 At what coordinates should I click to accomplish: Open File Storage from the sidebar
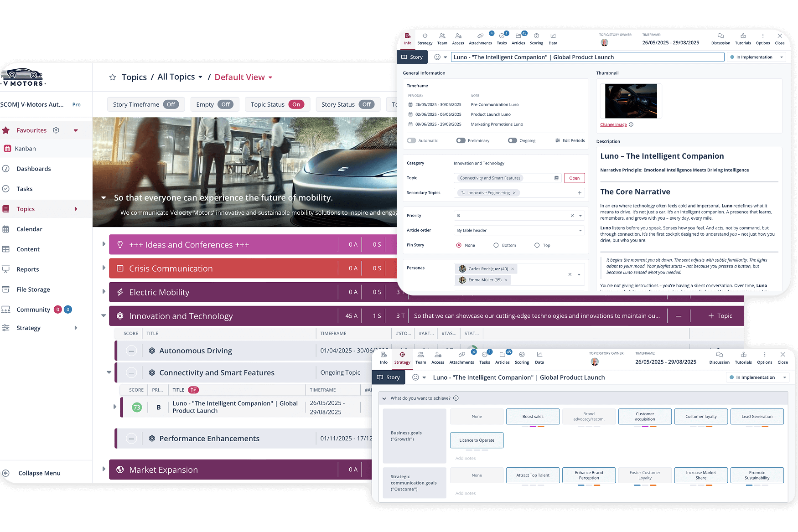point(33,289)
